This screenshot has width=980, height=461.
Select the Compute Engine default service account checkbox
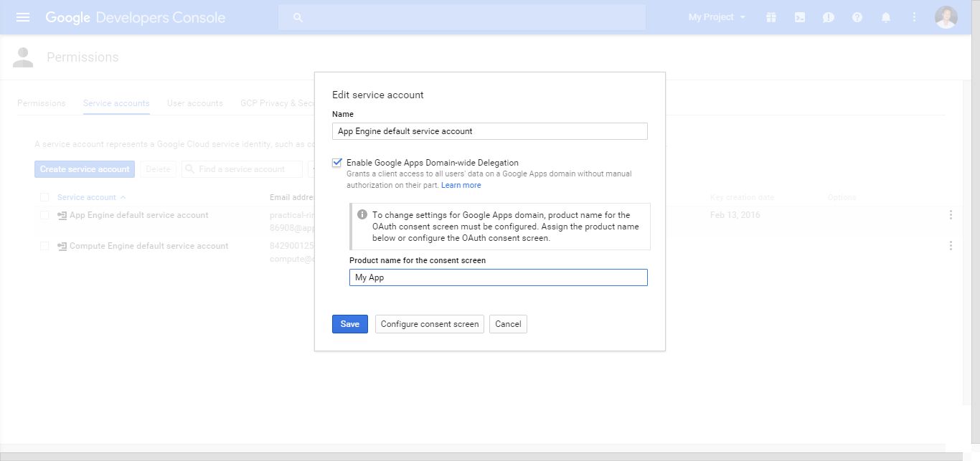point(44,246)
